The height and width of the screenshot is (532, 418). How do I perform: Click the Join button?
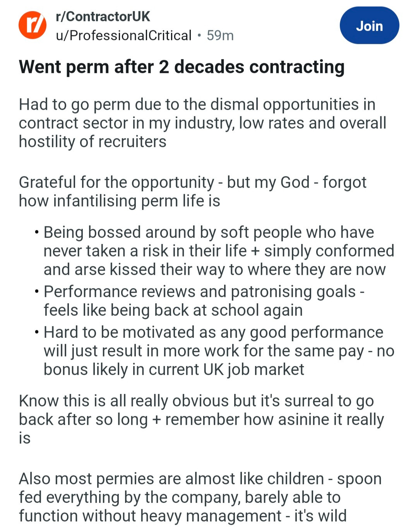369,26
